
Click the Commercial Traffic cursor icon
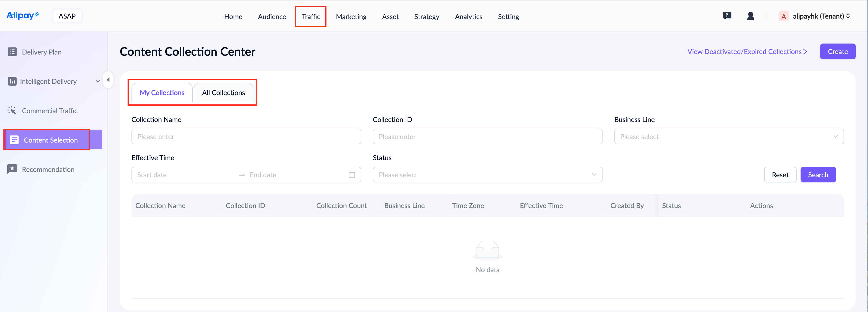pos(12,111)
